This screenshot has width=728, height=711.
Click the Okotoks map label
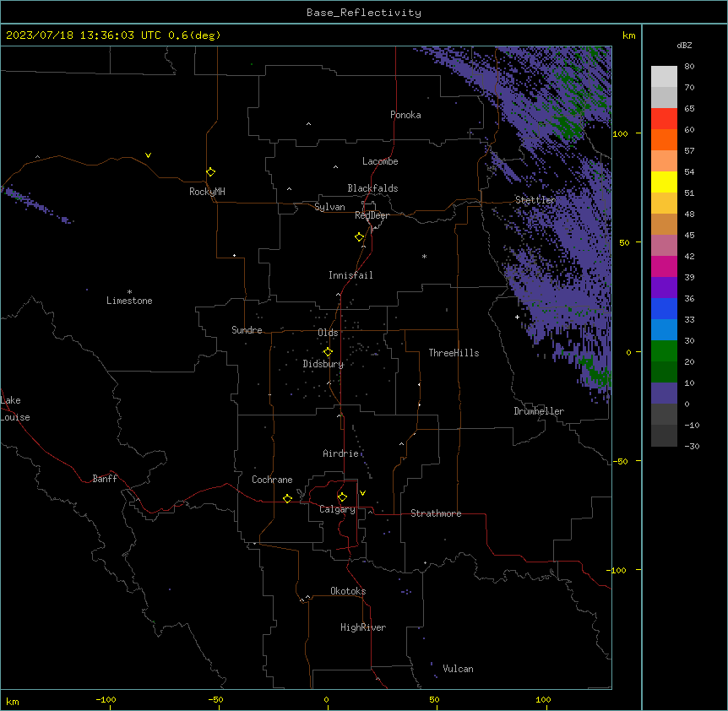click(x=348, y=591)
